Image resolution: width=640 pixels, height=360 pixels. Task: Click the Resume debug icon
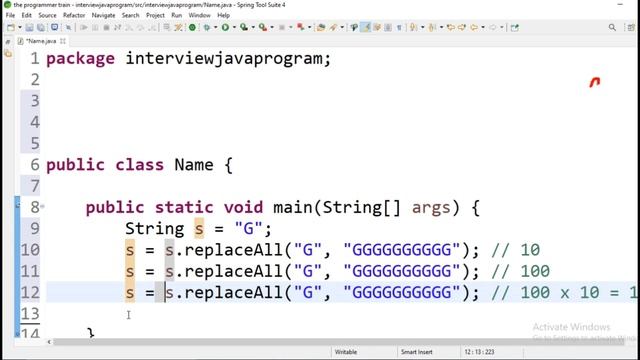[x=84, y=27]
